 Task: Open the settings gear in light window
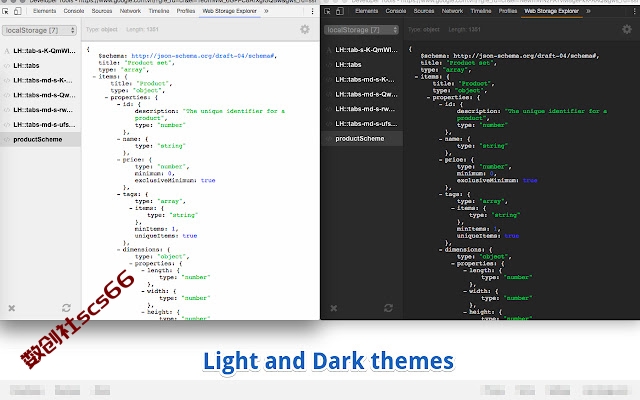point(305,29)
